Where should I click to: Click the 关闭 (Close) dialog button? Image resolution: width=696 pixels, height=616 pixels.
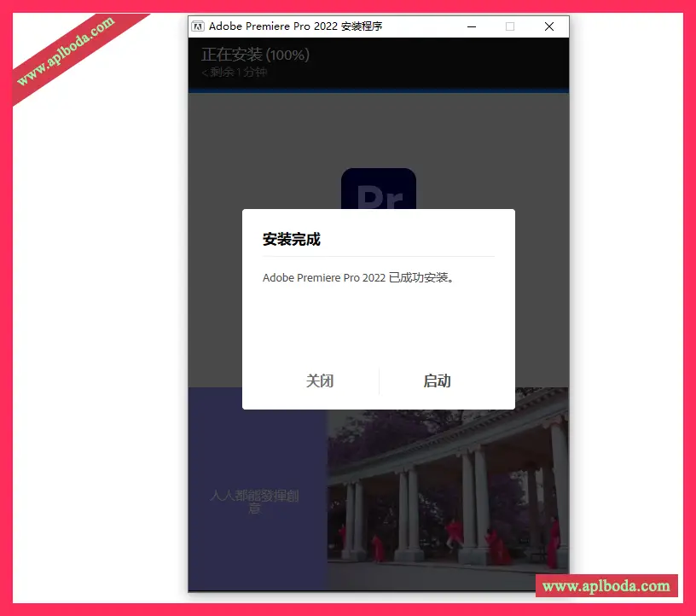(x=320, y=381)
